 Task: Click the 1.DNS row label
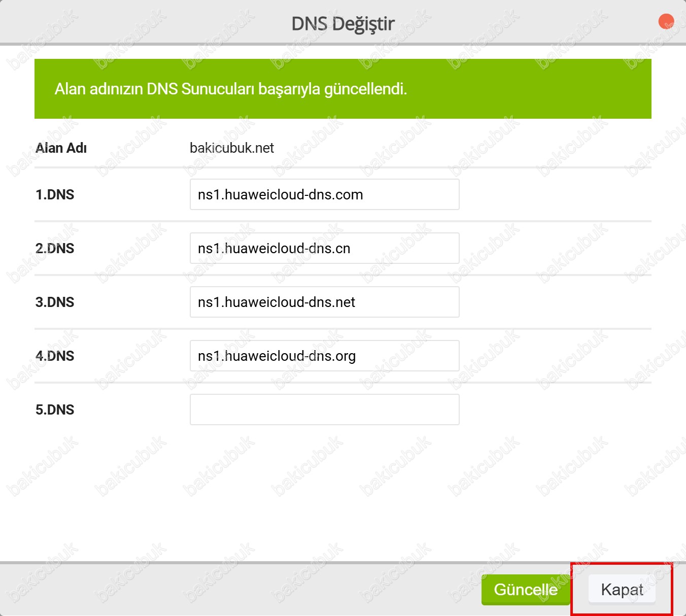(x=55, y=195)
